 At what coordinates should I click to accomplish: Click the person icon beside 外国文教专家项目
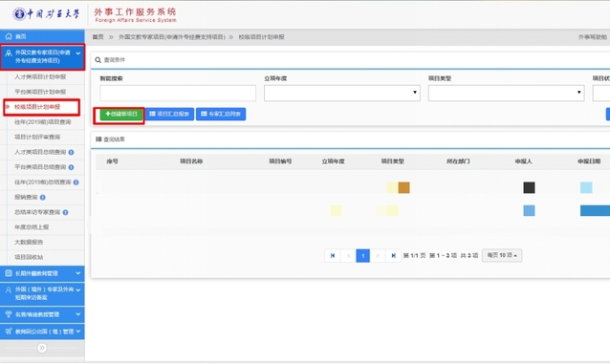tap(9, 54)
